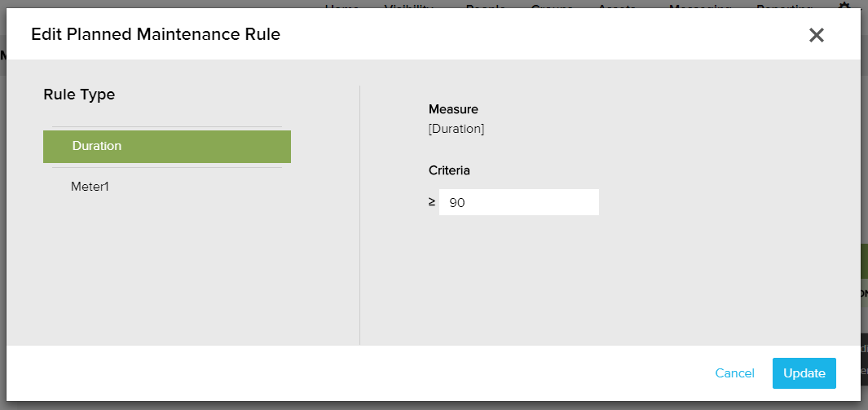Open the Messaging menu item
Screen dimensions: 868x410
click(699, 7)
